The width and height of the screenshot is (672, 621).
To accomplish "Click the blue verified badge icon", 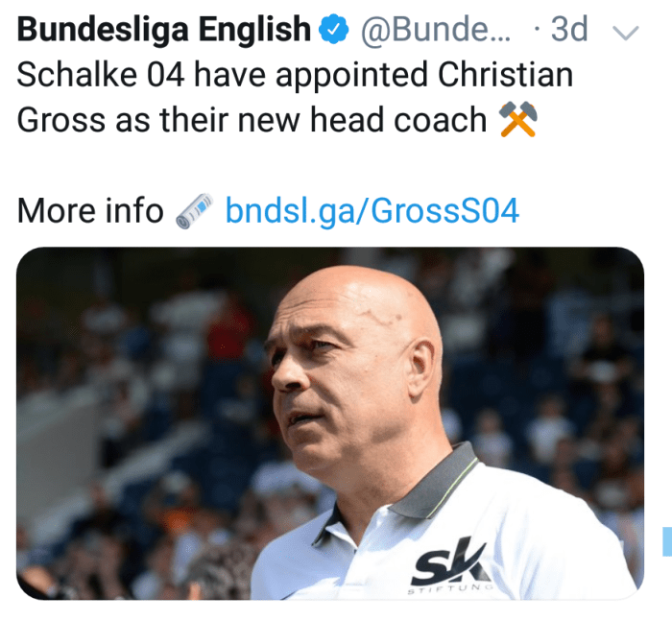I will 334,29.
